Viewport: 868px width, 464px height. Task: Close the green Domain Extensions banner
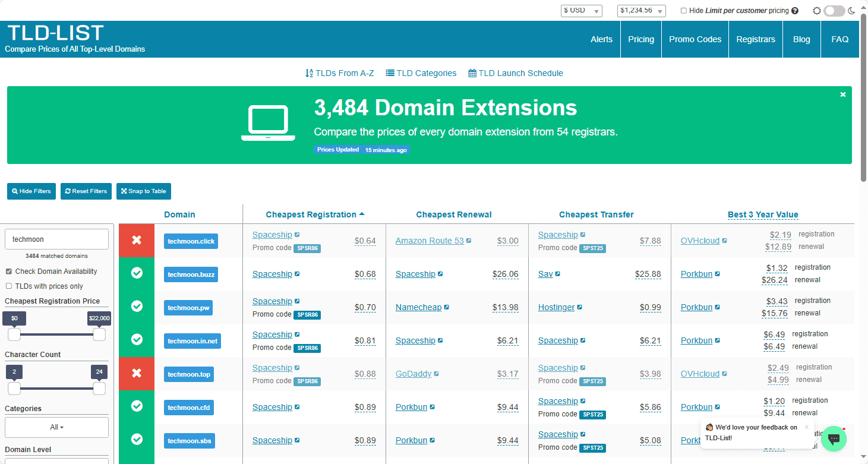[842, 94]
